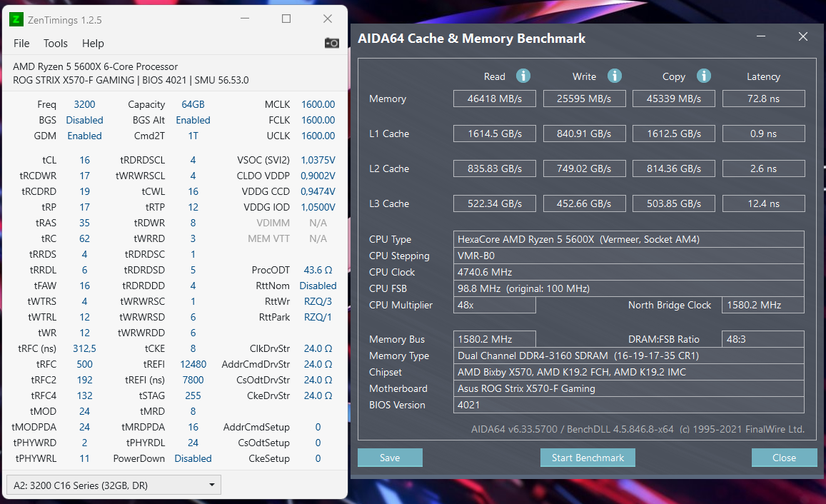
Task: Click the L2 Cache latency 2.6 ns
Action: click(x=763, y=168)
